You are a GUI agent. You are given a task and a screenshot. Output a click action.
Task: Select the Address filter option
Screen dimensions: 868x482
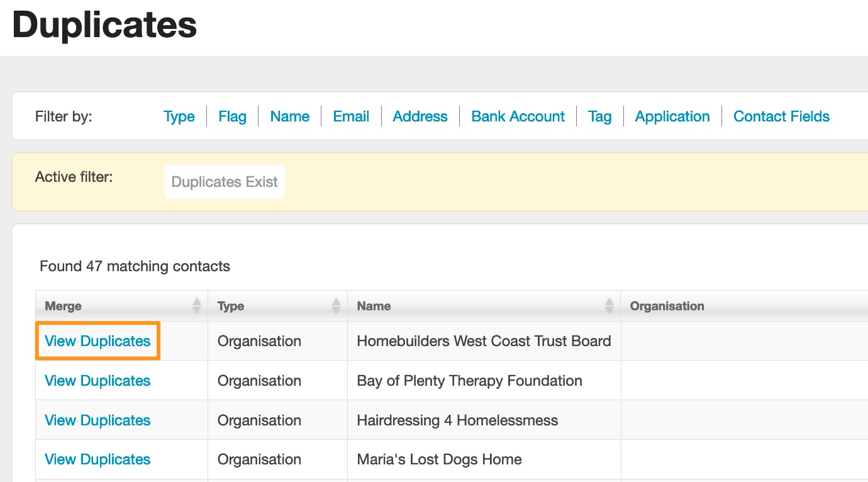point(420,116)
